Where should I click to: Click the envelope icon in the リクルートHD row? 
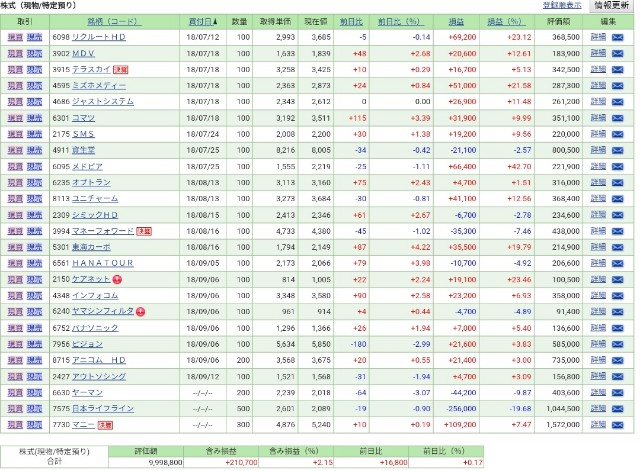click(617, 38)
